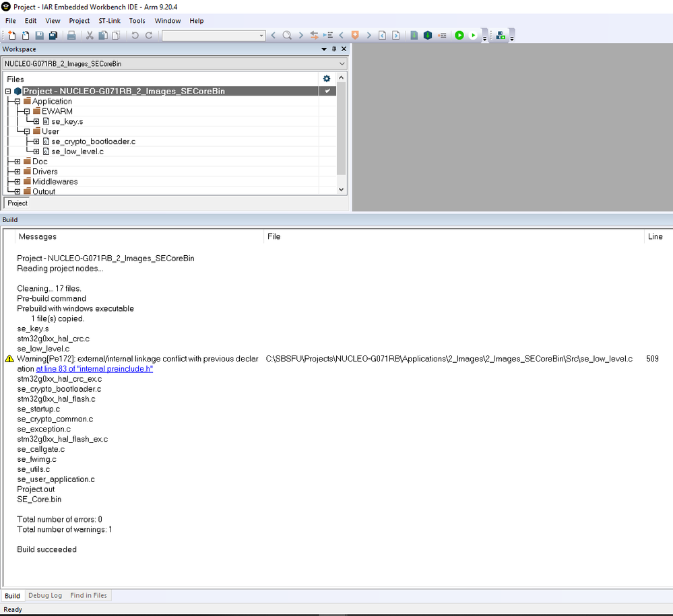The width and height of the screenshot is (673, 616).
Task: Click the Previous Bookmark arrow
Action: (342, 35)
